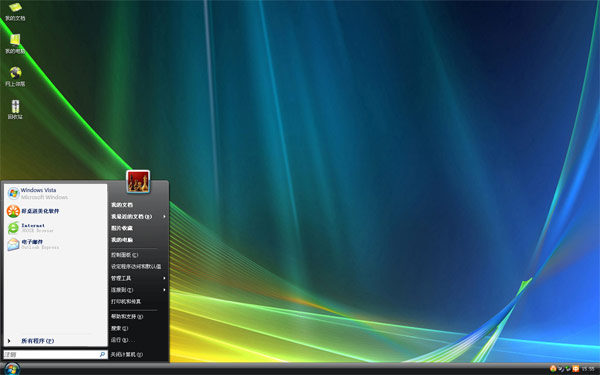Open 我的文档 desktop icon
Screen dimensions: 600x375
(x=15, y=7)
